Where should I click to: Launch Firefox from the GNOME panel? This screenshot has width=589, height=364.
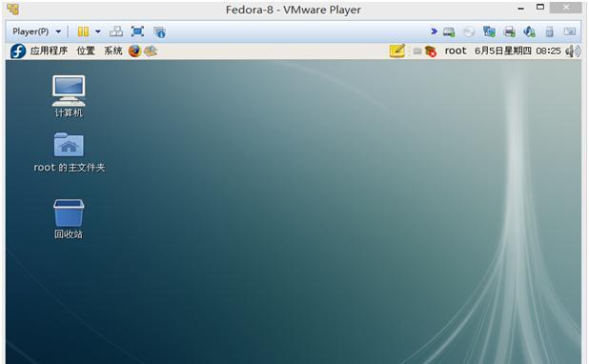click(x=134, y=51)
